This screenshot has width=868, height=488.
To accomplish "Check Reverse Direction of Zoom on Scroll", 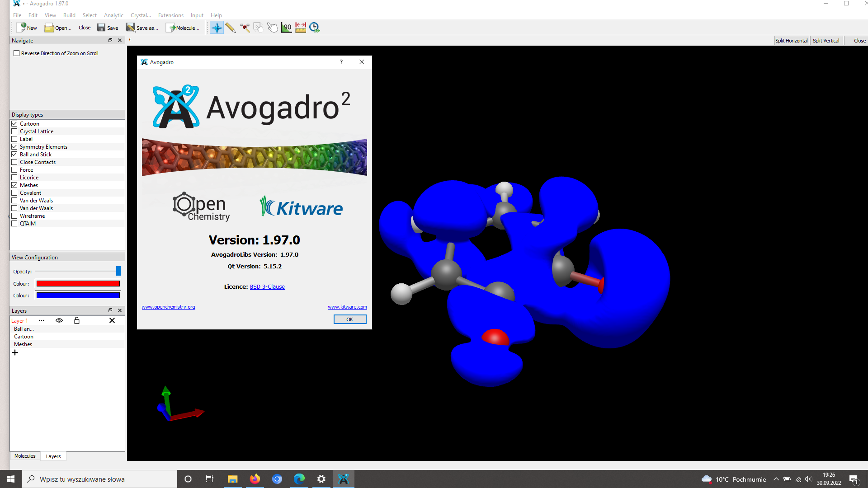I will click(16, 53).
